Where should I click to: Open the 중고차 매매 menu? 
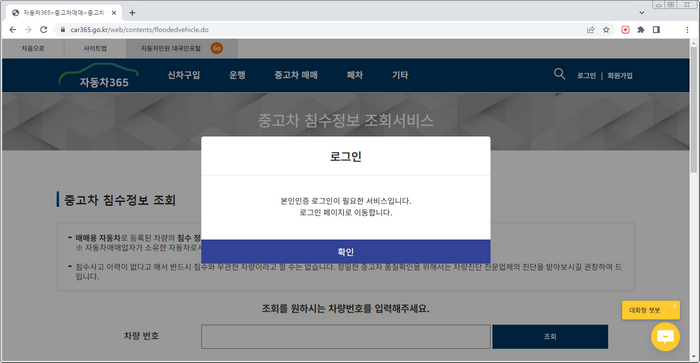pyautogui.click(x=296, y=75)
